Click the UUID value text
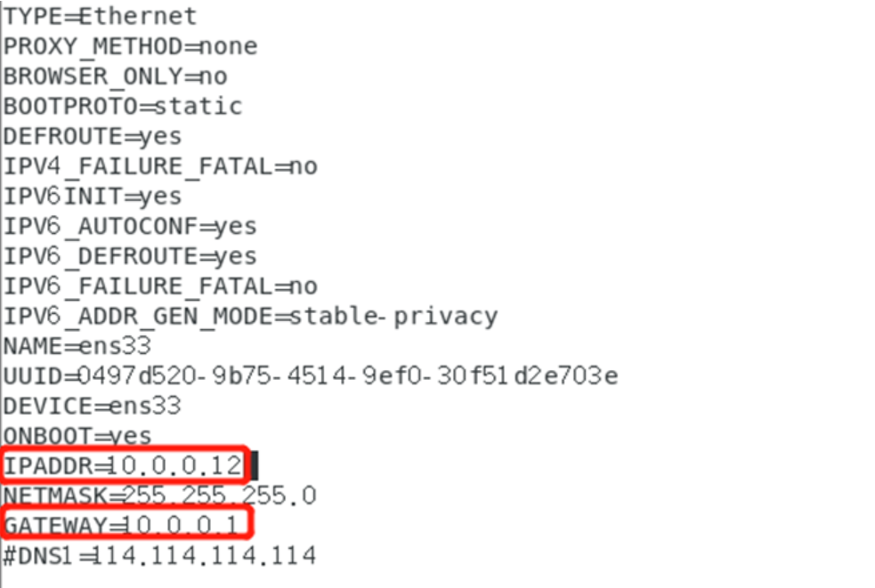 point(348,376)
